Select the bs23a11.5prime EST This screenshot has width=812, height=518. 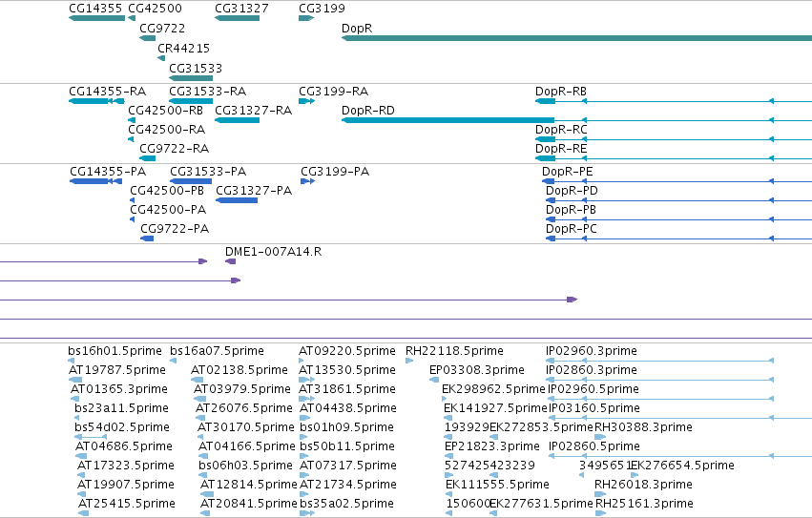coord(76,418)
